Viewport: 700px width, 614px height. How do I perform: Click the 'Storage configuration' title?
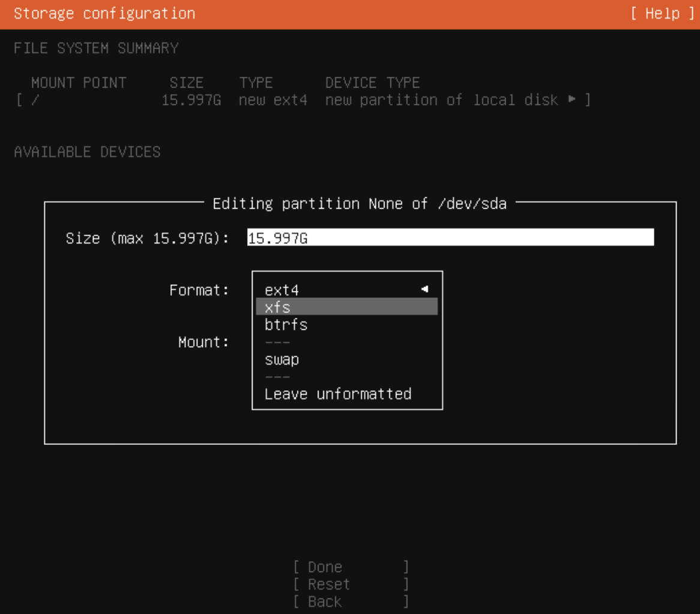pyautogui.click(x=104, y=14)
